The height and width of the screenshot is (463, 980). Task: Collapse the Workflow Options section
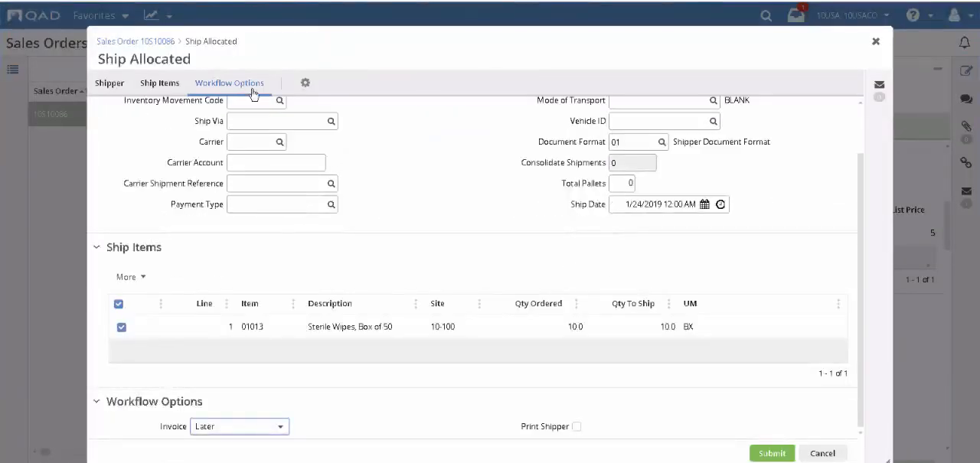pyautogui.click(x=96, y=401)
